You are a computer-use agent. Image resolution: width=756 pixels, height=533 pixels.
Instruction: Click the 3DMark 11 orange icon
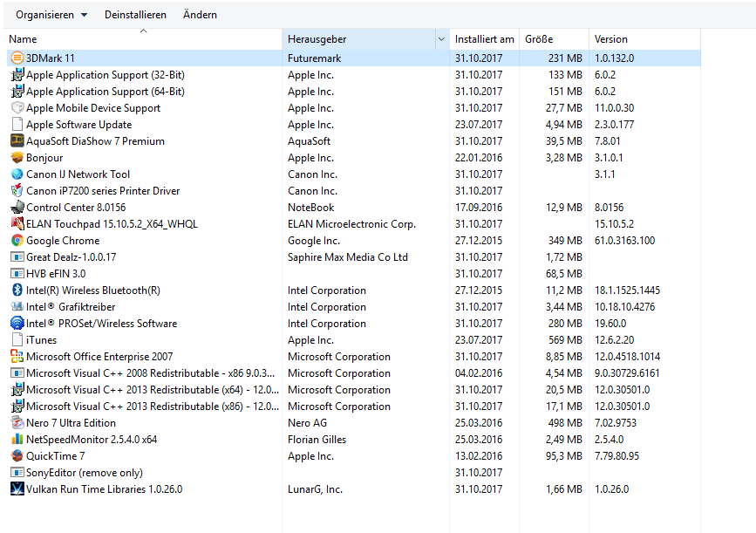[x=17, y=58]
